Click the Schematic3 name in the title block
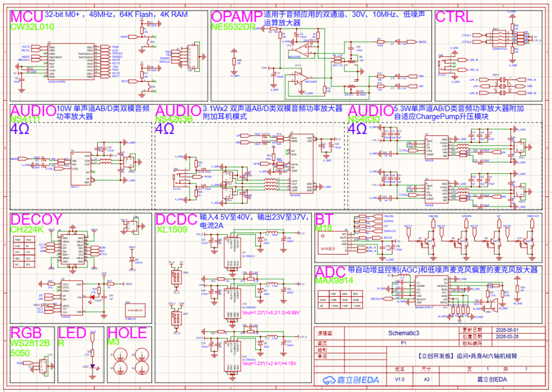 [x=403, y=333]
